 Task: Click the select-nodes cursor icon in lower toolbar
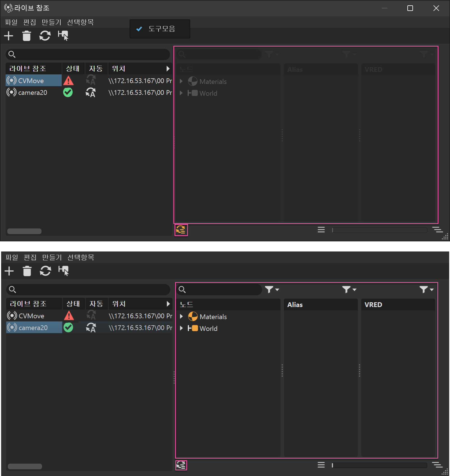[x=64, y=271]
